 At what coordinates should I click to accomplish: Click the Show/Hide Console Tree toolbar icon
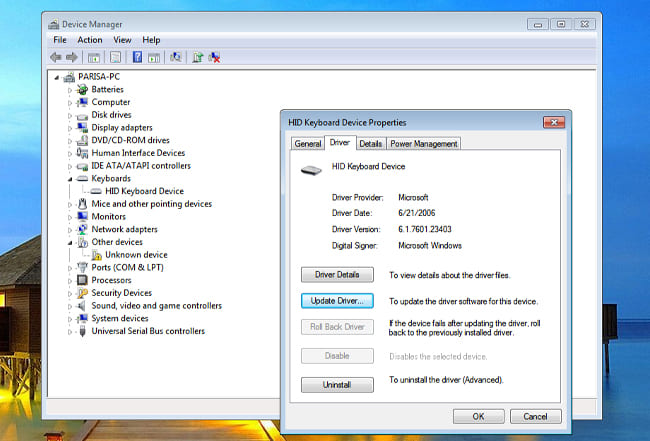[93, 58]
